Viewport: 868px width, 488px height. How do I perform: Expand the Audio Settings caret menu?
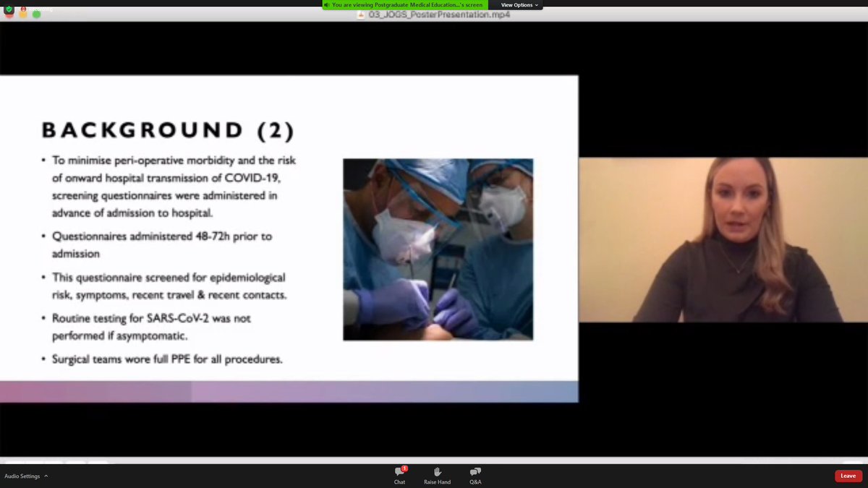click(46, 476)
